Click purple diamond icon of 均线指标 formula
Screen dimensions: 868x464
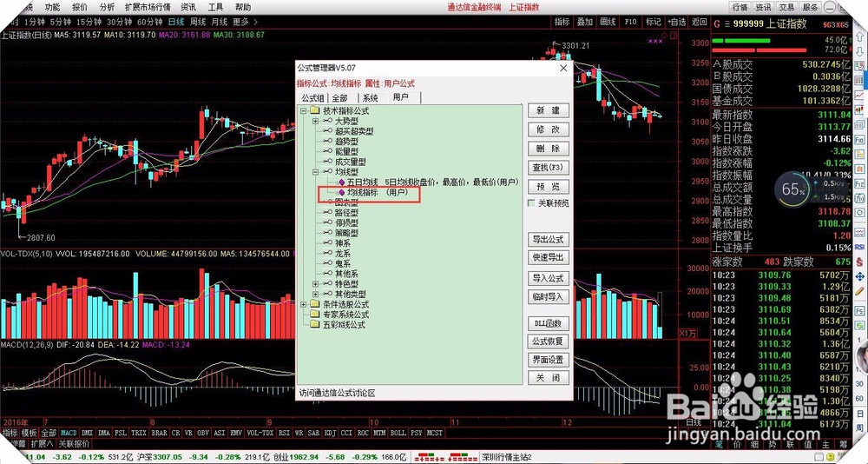(x=341, y=192)
